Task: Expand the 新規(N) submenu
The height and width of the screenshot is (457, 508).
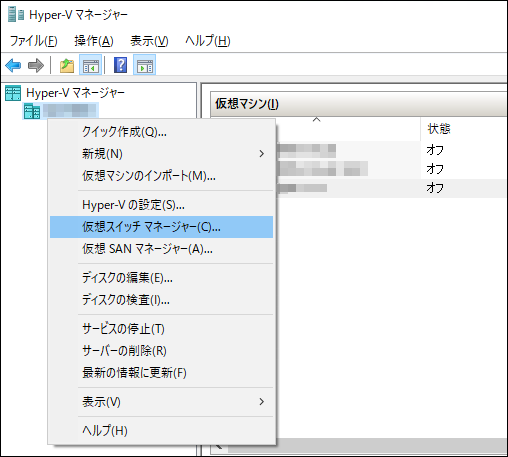Action: 161,154
